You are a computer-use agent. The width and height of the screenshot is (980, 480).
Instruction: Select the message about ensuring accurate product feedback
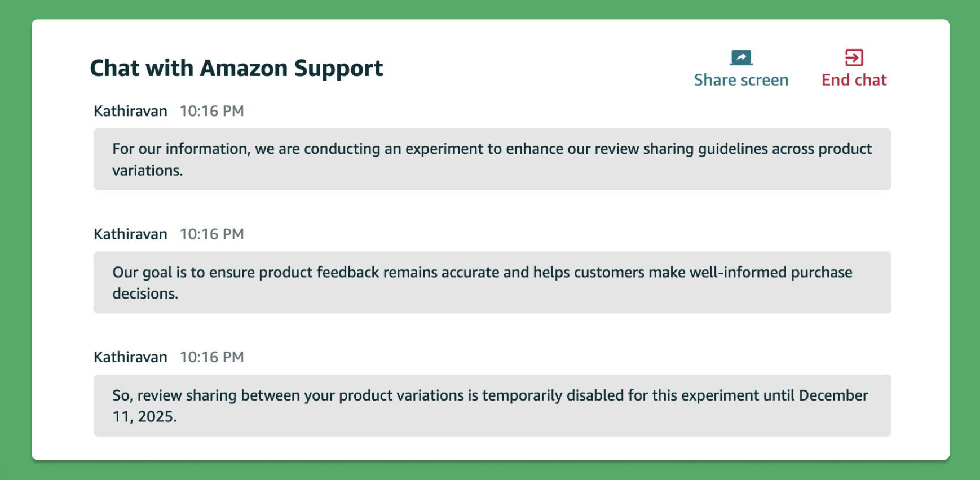pyautogui.click(x=492, y=282)
